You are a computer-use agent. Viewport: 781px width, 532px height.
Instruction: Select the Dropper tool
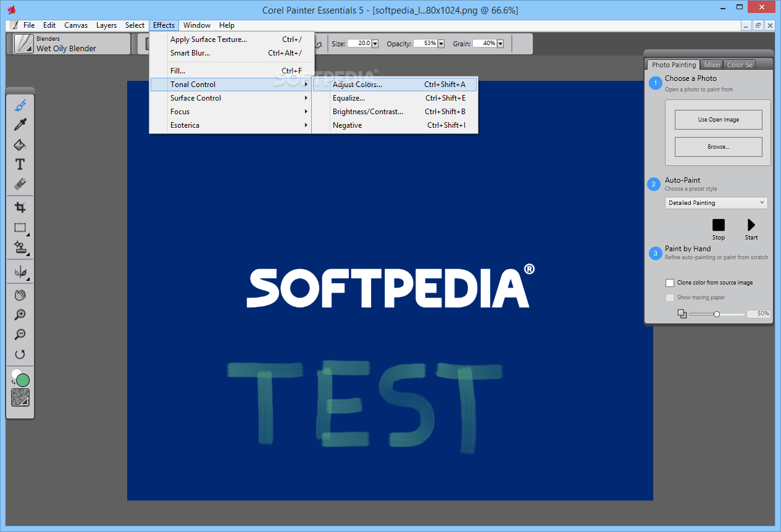tap(20, 124)
